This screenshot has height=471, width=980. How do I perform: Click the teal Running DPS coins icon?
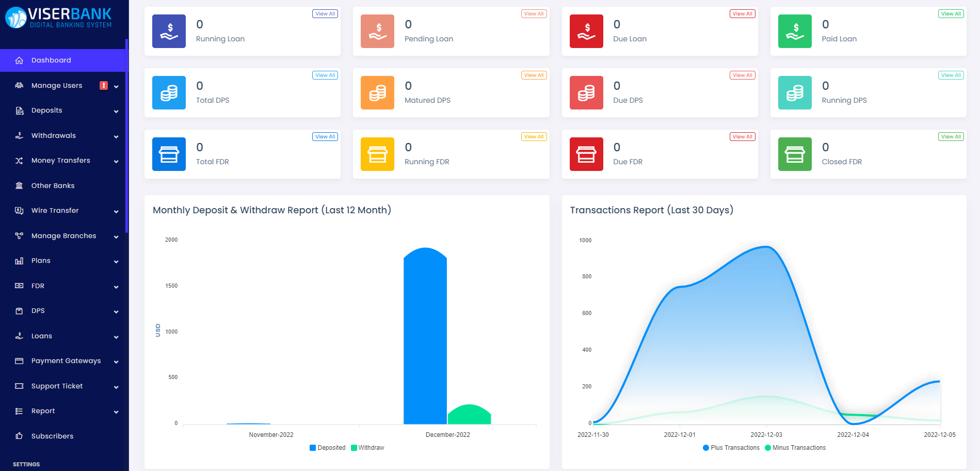point(795,93)
